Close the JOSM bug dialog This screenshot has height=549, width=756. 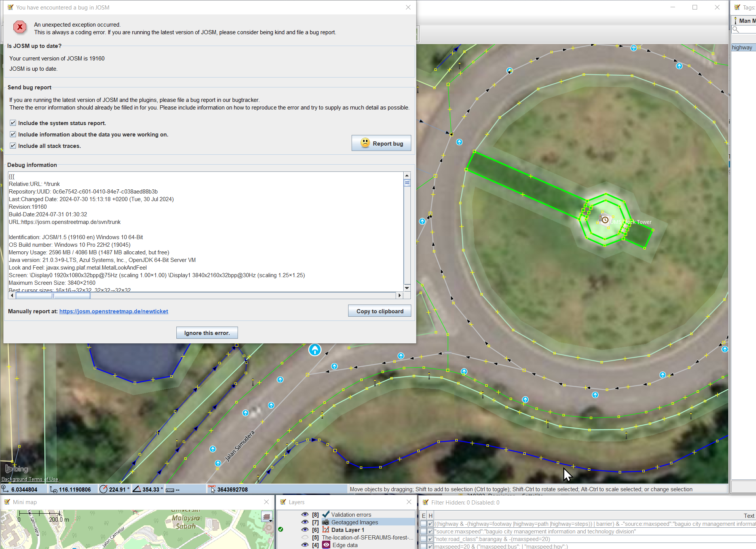[408, 7]
